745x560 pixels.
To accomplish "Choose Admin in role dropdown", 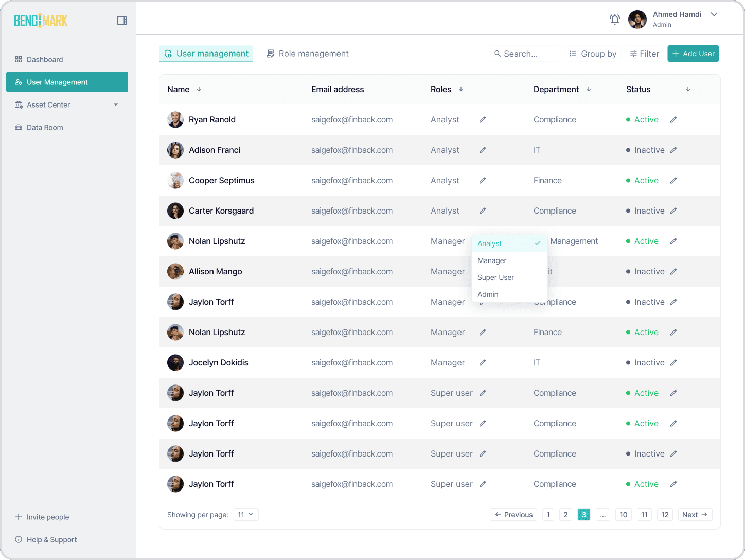I will click(x=509, y=294).
